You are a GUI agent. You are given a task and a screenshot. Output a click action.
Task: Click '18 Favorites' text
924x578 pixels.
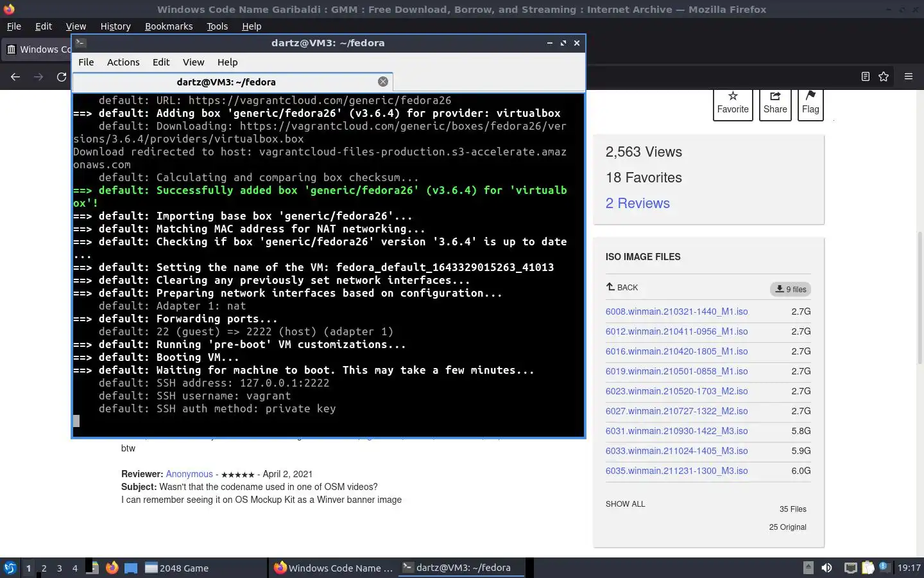[x=644, y=178]
